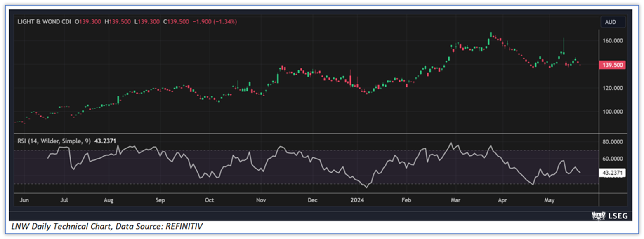Viewport: 644px width, 239px height.
Task: Click the 80.0000 RSI axis label
Action: coord(613,142)
